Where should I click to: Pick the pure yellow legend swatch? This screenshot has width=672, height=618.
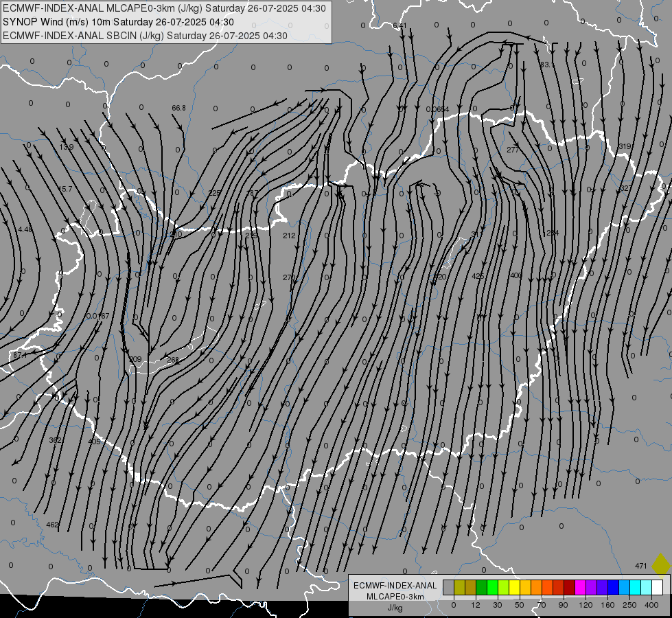[x=514, y=587]
